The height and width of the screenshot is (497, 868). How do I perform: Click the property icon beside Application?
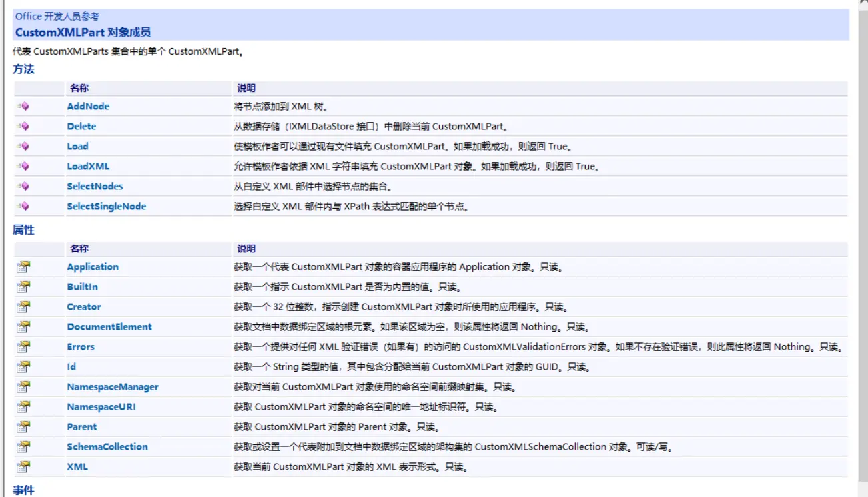[x=23, y=267]
